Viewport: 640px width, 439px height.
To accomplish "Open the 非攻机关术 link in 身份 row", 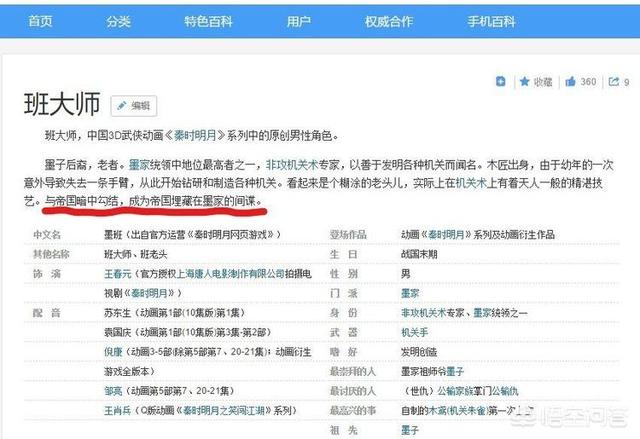I will (423, 313).
